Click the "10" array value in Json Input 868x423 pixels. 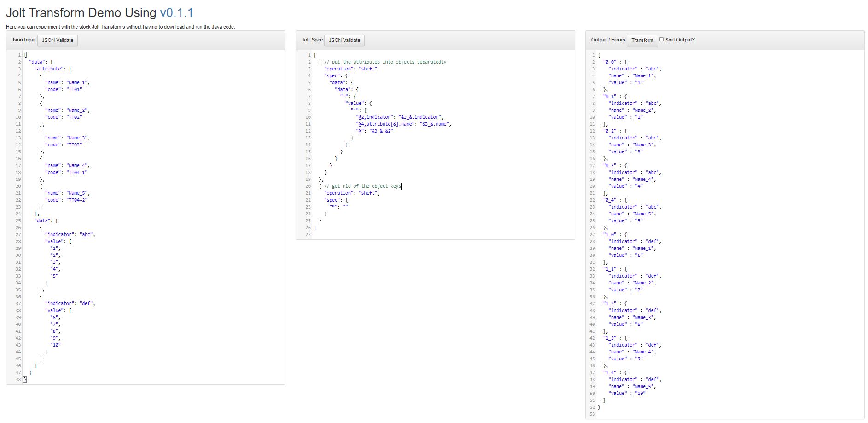click(56, 345)
